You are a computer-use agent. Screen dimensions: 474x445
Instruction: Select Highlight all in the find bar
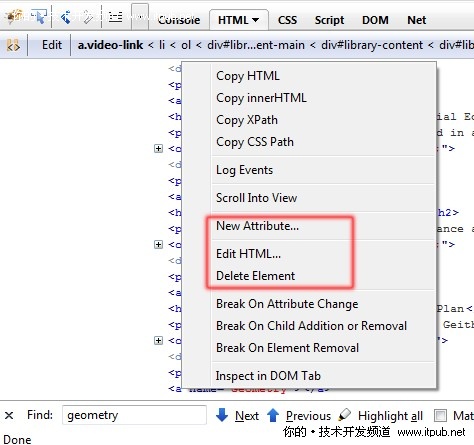point(390,416)
